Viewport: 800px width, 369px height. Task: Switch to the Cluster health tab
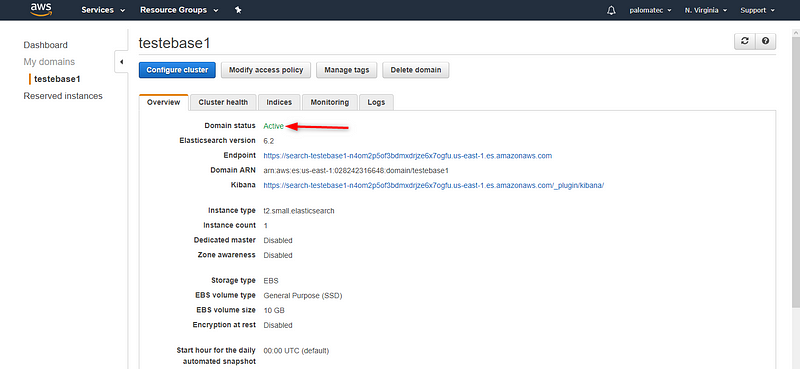[x=223, y=102]
